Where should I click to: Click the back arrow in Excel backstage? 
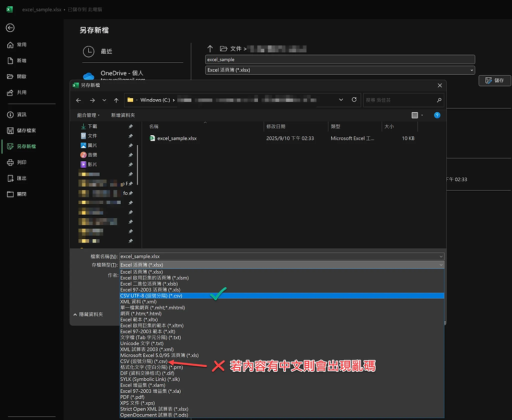click(x=10, y=28)
